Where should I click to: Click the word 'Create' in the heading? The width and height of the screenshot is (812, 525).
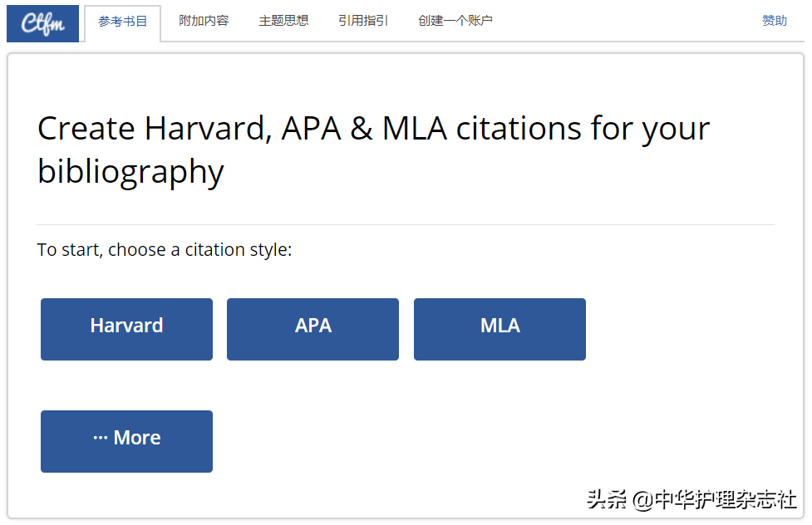point(86,129)
